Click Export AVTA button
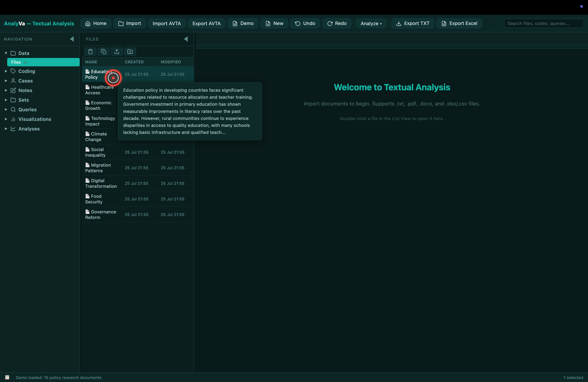Image resolution: width=588 pixels, height=382 pixels. tap(206, 23)
